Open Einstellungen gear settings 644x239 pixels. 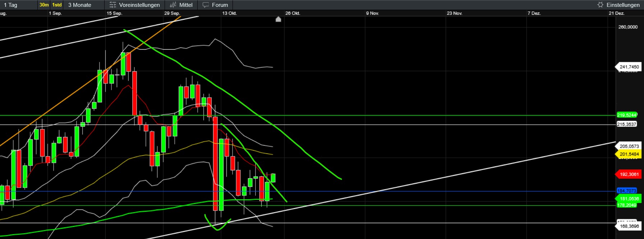(600, 5)
